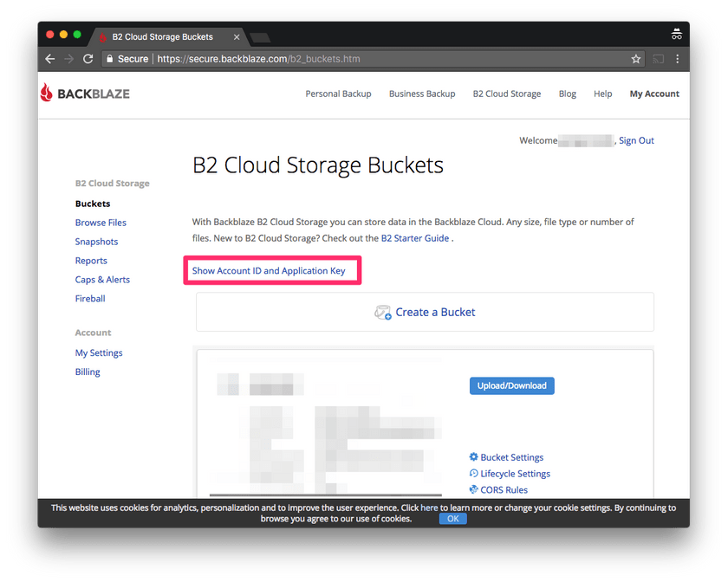Open Personal Backup menu item
The height and width of the screenshot is (582, 728).
tap(339, 94)
